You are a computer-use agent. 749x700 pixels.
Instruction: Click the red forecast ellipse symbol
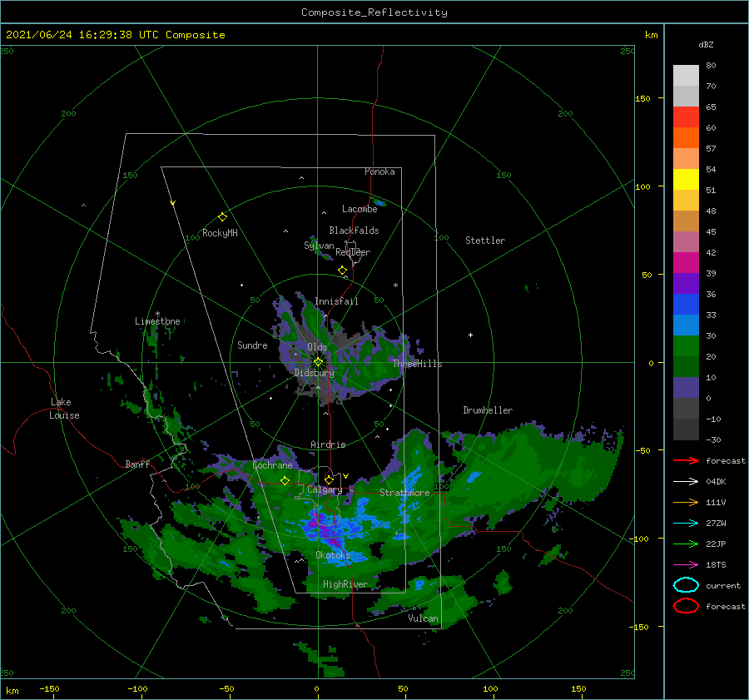click(686, 606)
